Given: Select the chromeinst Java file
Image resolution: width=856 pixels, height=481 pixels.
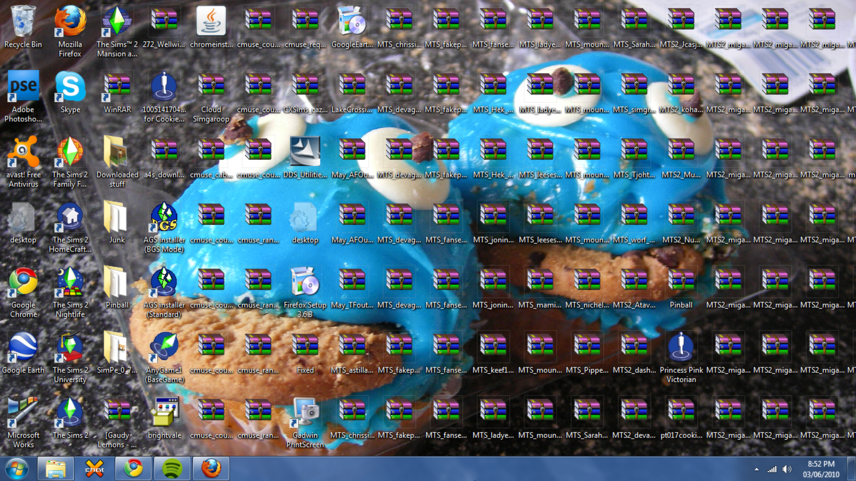Looking at the screenshot, I should (x=211, y=27).
